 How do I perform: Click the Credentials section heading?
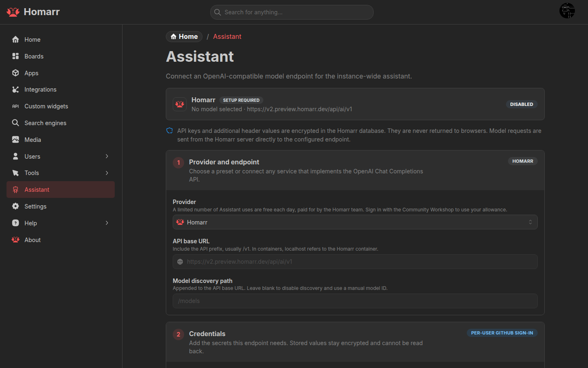click(x=207, y=334)
